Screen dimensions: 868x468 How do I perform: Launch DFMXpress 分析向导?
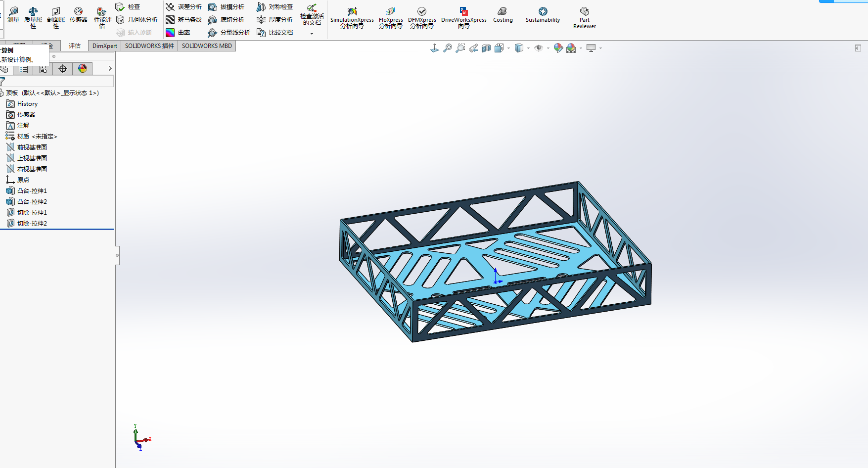coord(422,17)
